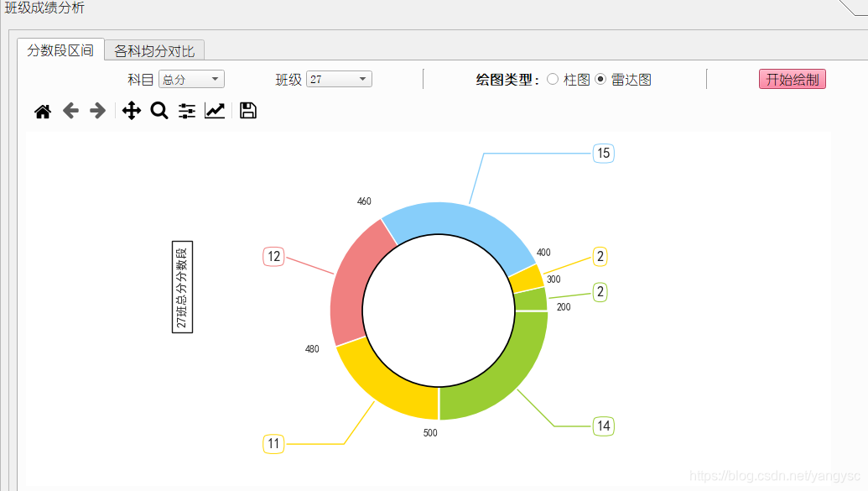Image resolution: width=868 pixels, height=491 pixels.
Task: Go forward to next chart view
Action: pyautogui.click(x=97, y=111)
